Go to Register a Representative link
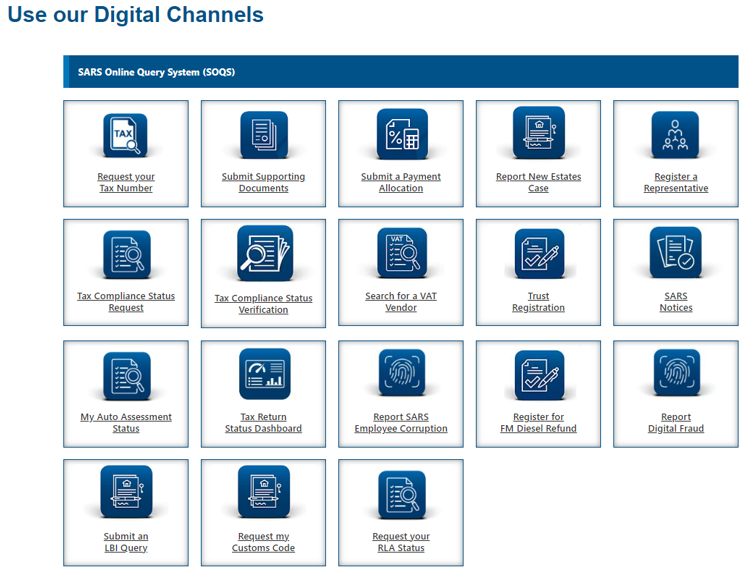Screen dimensions: 750x577 (676, 182)
